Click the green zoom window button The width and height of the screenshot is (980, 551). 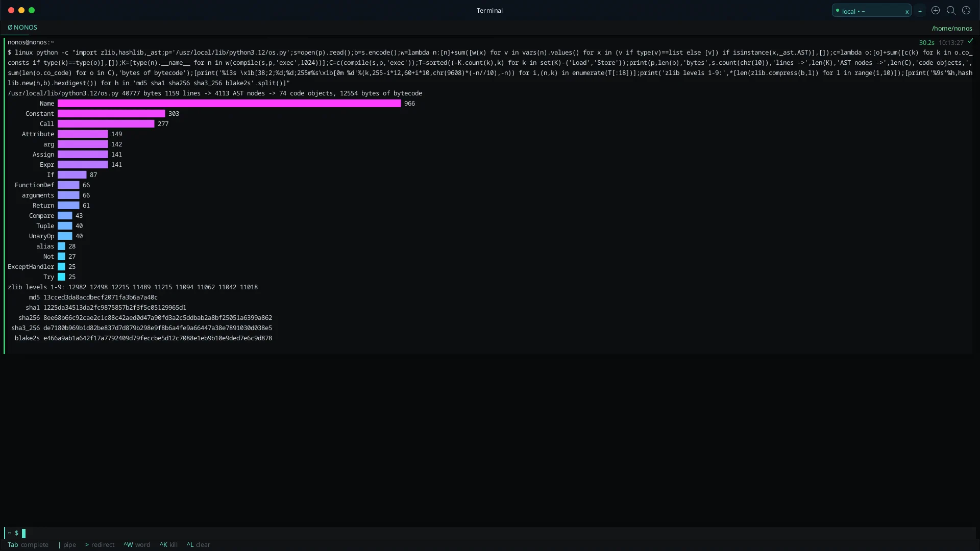(x=32, y=10)
